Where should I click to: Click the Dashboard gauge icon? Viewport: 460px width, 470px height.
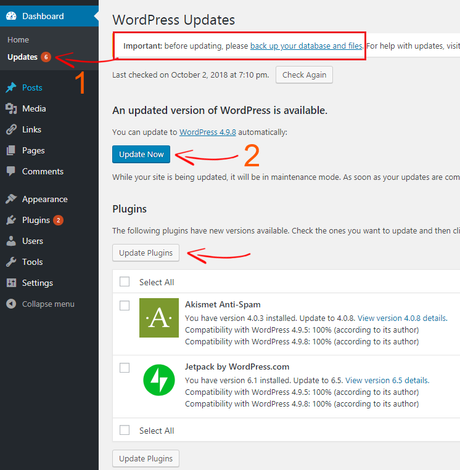point(11,16)
